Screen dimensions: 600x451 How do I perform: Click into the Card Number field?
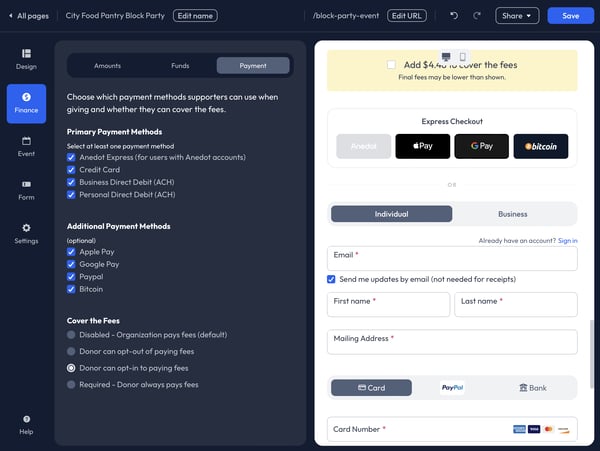(452, 429)
